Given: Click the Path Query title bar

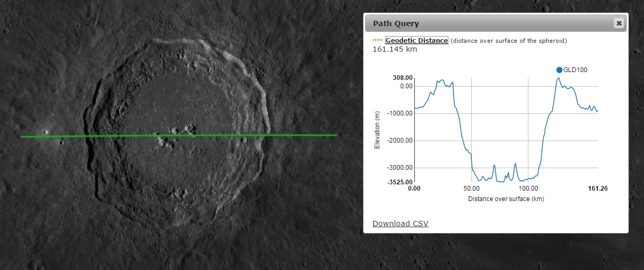Looking at the screenshot, I should click(487, 24).
